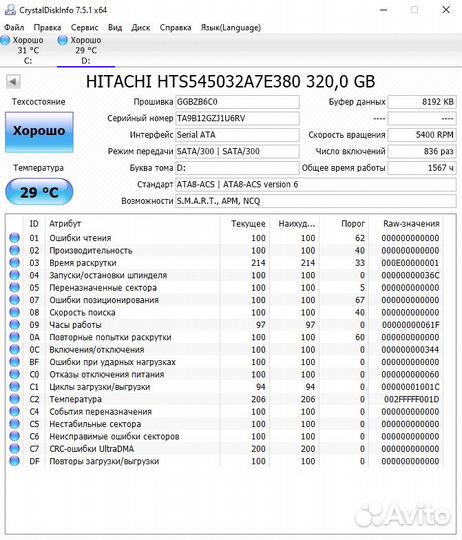This screenshot has width=462, height=540.
Task: Click the serial number field TA9B12GZJ1U6RV
Action: click(x=237, y=118)
